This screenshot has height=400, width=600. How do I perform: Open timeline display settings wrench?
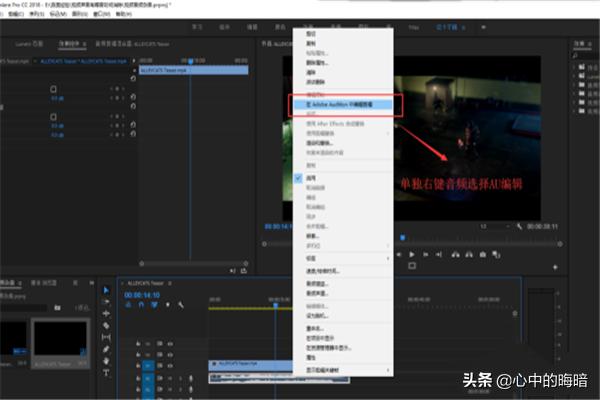181,305
